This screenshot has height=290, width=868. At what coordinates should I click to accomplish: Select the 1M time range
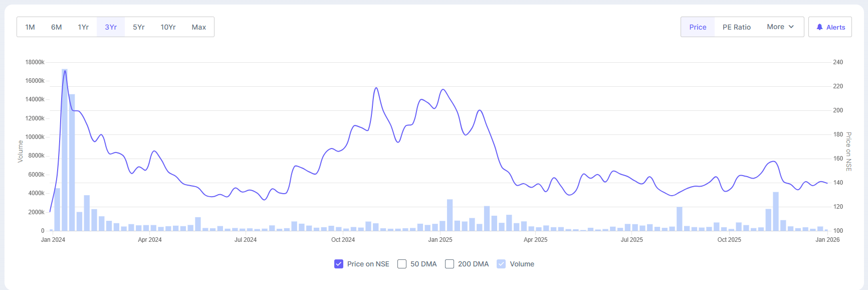click(30, 27)
